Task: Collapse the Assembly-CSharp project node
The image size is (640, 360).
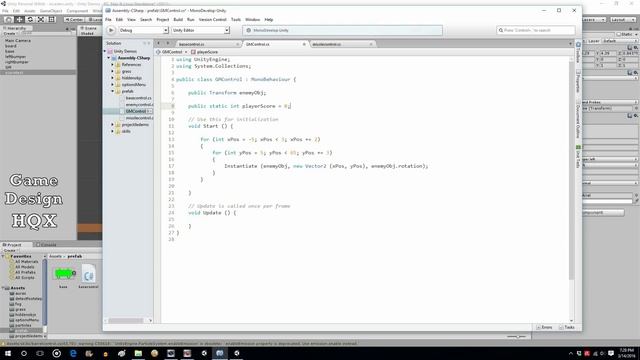Action: coord(109,58)
